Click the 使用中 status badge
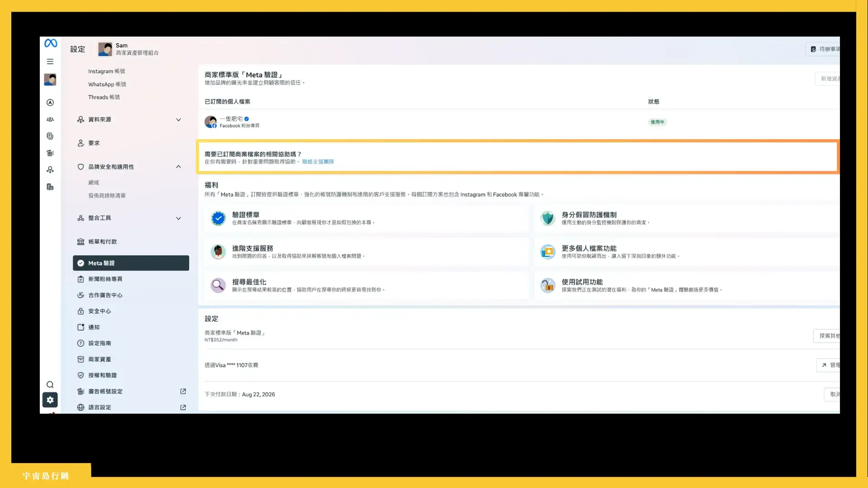868x488 pixels. click(657, 122)
